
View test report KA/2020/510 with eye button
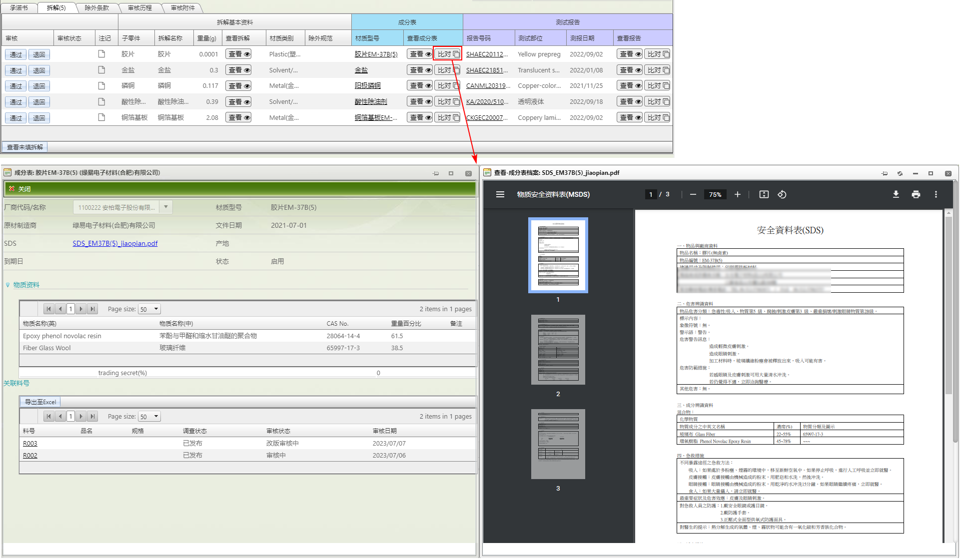point(630,101)
